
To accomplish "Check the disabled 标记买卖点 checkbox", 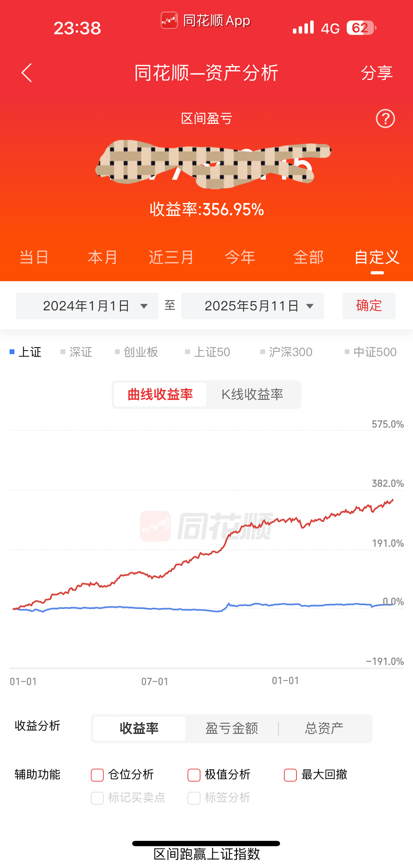I will (x=98, y=798).
